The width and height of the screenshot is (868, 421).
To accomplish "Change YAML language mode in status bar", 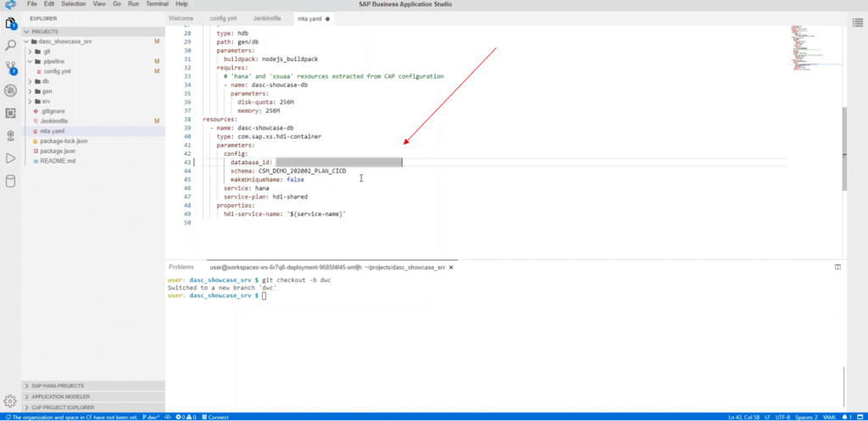I will pyautogui.click(x=829, y=417).
